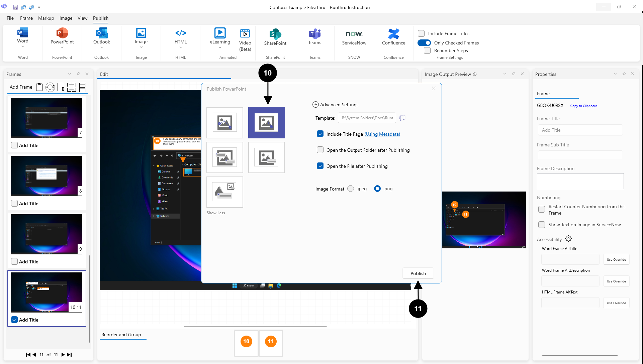Choose Video (Beta) export icon
Viewport: 643px width, 364px height.
pyautogui.click(x=245, y=33)
